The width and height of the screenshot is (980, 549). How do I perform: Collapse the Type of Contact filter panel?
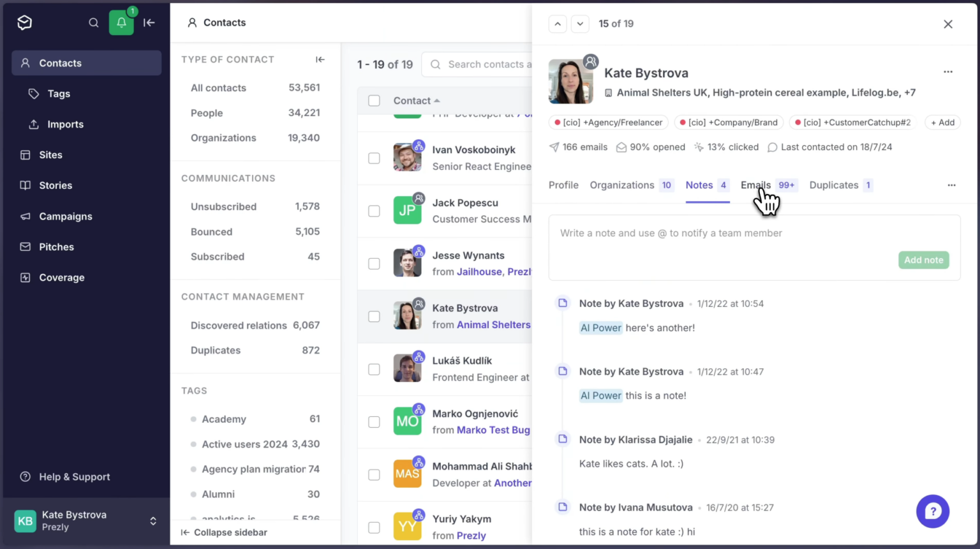point(320,59)
